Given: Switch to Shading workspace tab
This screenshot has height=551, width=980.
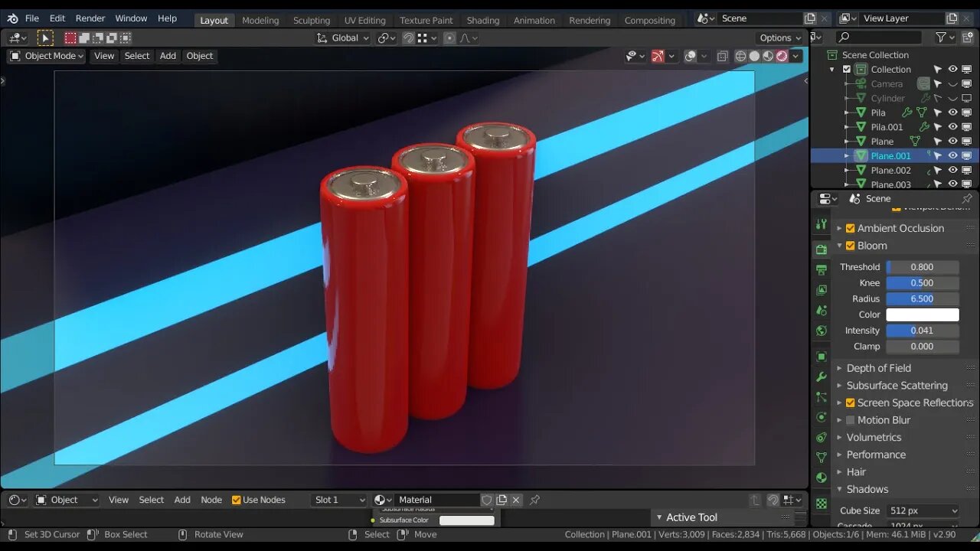Looking at the screenshot, I should [483, 20].
